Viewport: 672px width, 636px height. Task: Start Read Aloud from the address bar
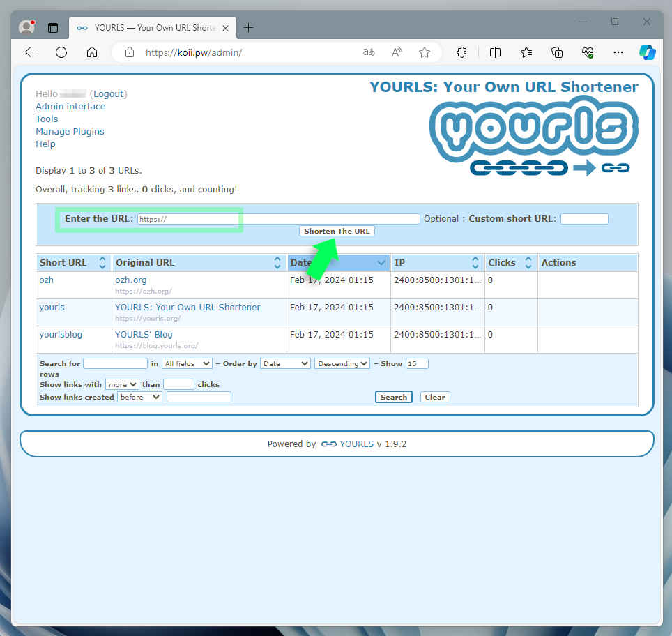click(397, 52)
